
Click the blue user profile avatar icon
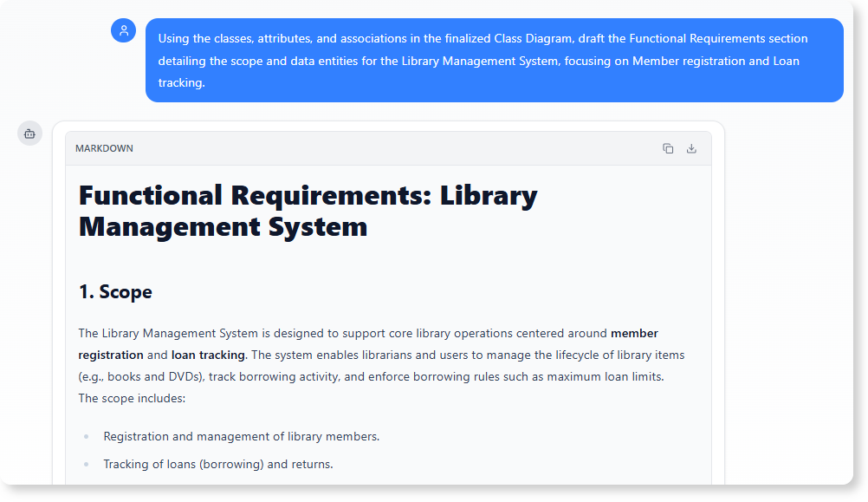pyautogui.click(x=124, y=29)
